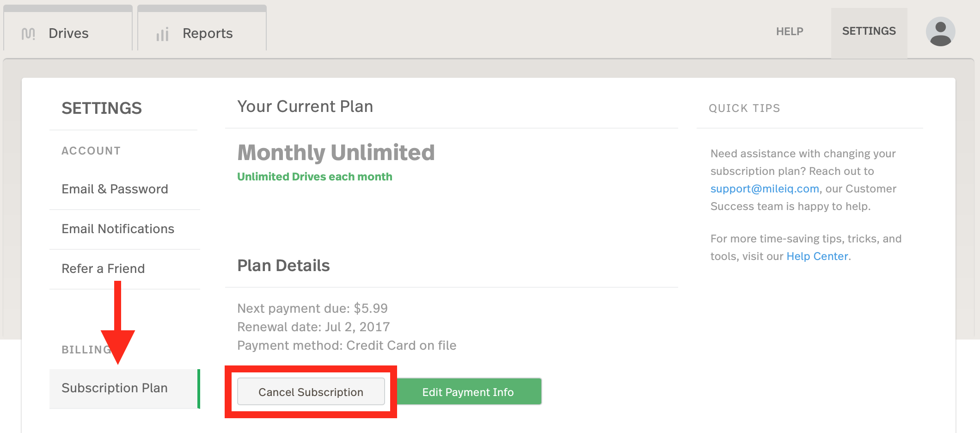Open the Subscription Plan section
This screenshot has width=980, height=433.
(x=115, y=388)
